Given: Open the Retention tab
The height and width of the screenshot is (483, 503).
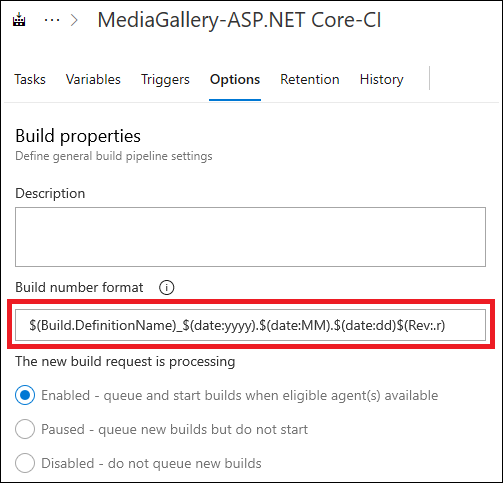Looking at the screenshot, I should 310,79.
